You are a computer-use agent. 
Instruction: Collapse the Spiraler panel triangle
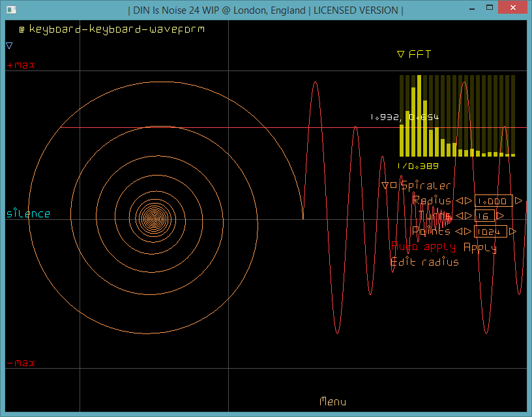(x=385, y=186)
